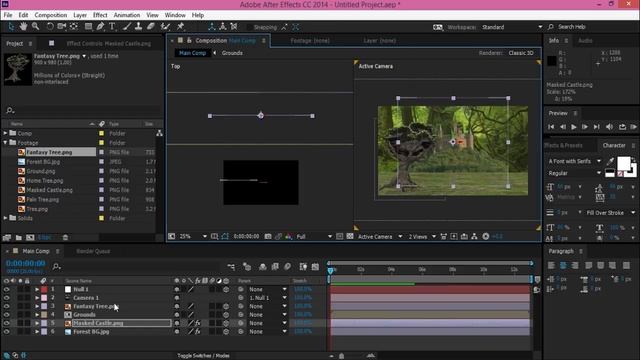This screenshot has width=640, height=360.
Task: Mute audio in Preview panel
Action: click(x=609, y=127)
